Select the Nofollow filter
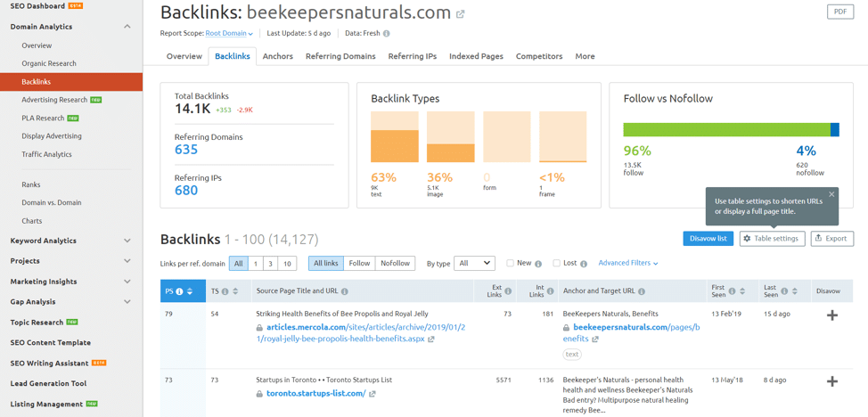The width and height of the screenshot is (868, 417). tap(396, 264)
